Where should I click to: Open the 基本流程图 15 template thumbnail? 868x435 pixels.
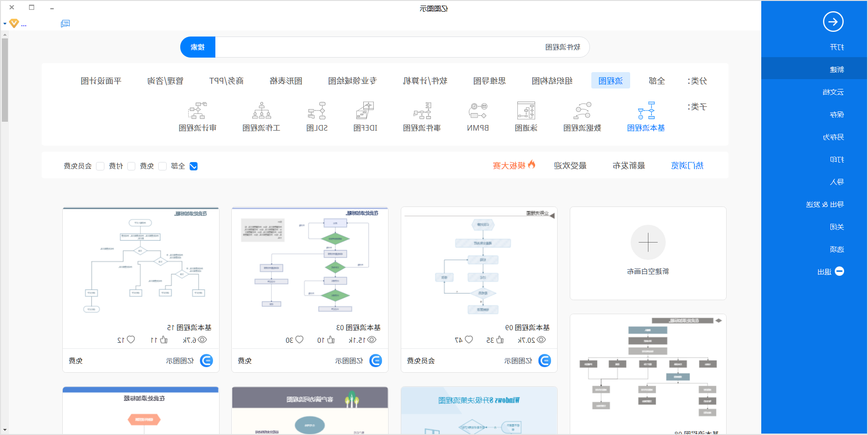pos(141,263)
